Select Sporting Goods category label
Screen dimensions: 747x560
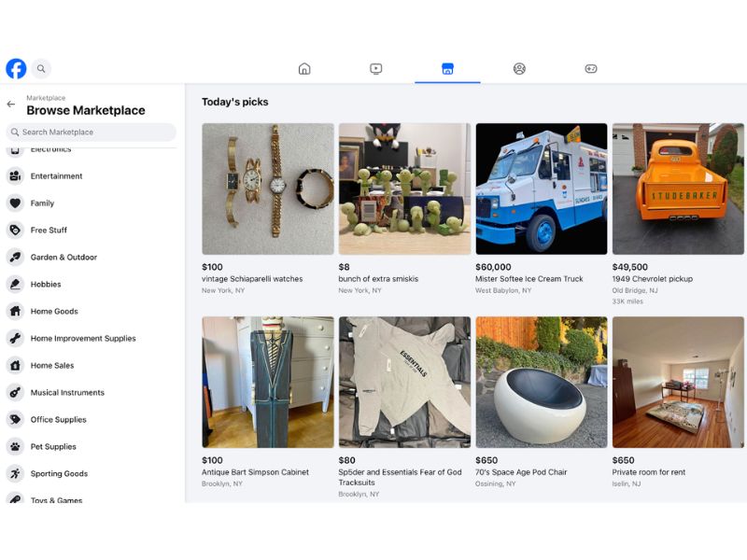click(59, 474)
